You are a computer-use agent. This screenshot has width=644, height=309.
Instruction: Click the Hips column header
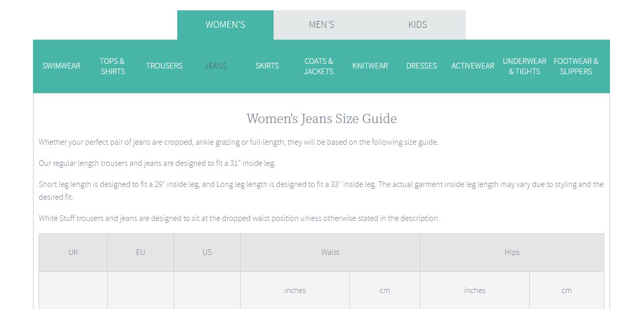(512, 252)
